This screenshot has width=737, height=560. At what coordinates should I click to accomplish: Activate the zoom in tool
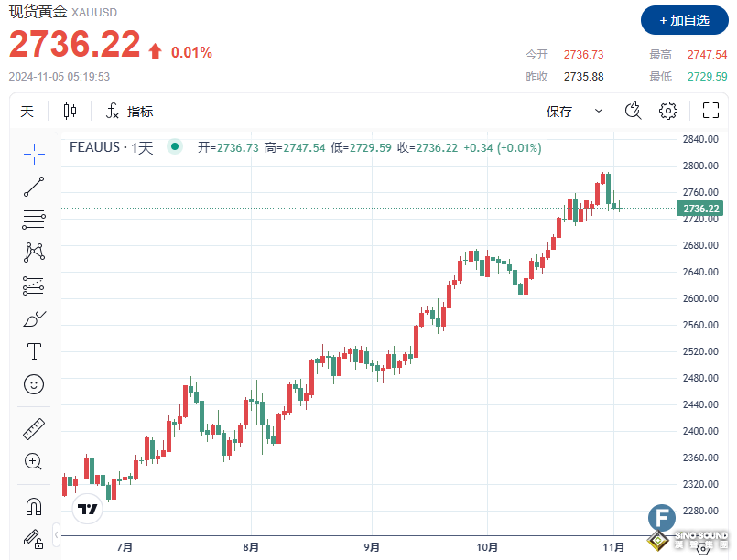pos(34,461)
